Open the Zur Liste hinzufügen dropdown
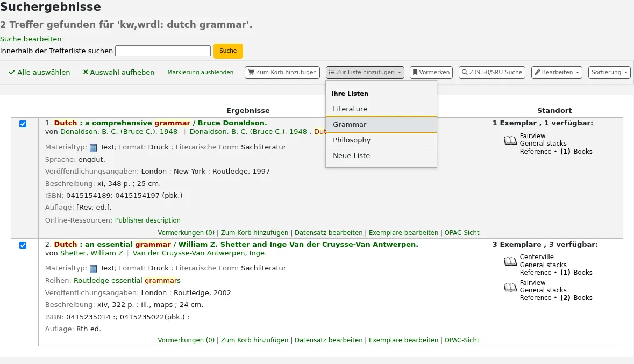634x364 pixels. [x=365, y=73]
